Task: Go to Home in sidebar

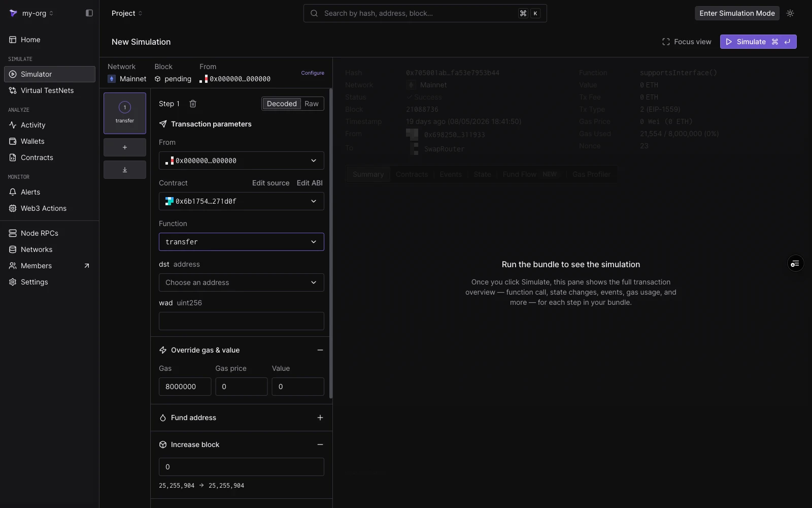Action: click(49, 40)
